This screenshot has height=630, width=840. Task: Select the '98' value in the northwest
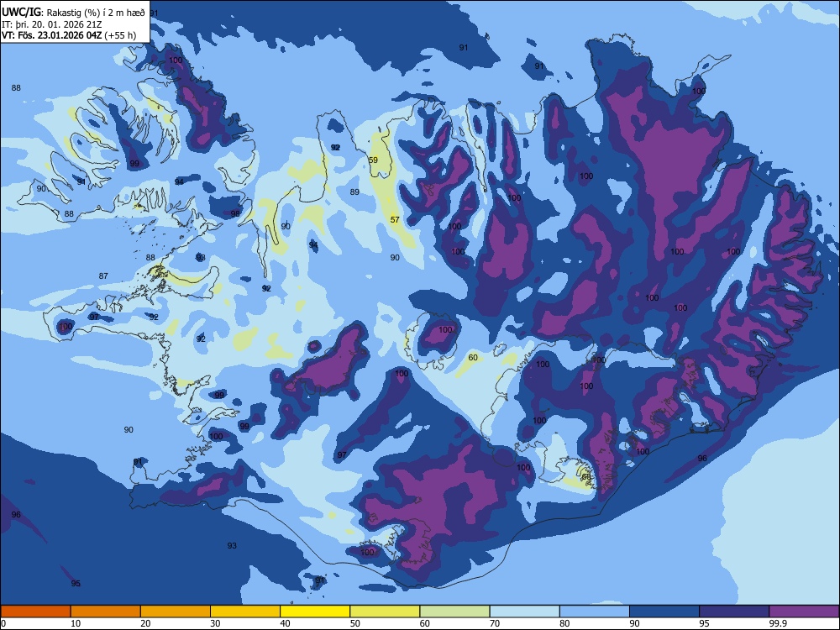(235, 213)
